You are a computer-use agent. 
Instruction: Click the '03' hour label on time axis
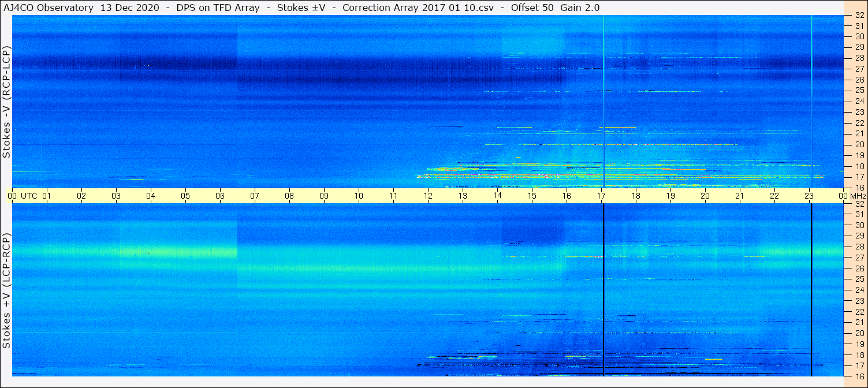pyautogui.click(x=116, y=196)
